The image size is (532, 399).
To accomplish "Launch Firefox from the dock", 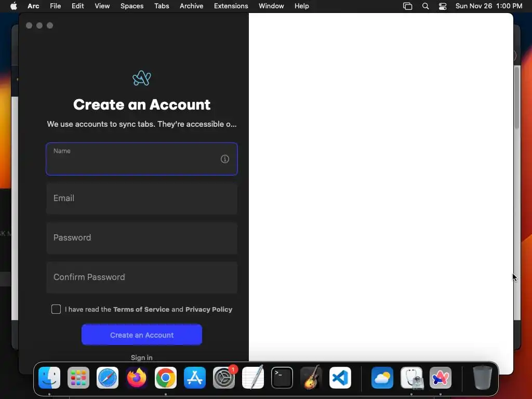I will pyautogui.click(x=137, y=377).
